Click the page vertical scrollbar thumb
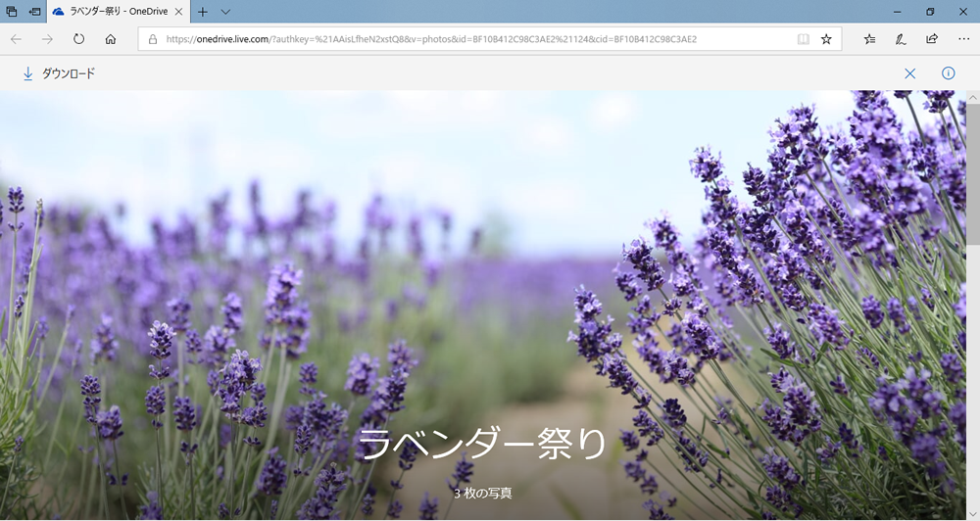The width and height of the screenshot is (980, 521). [973, 175]
